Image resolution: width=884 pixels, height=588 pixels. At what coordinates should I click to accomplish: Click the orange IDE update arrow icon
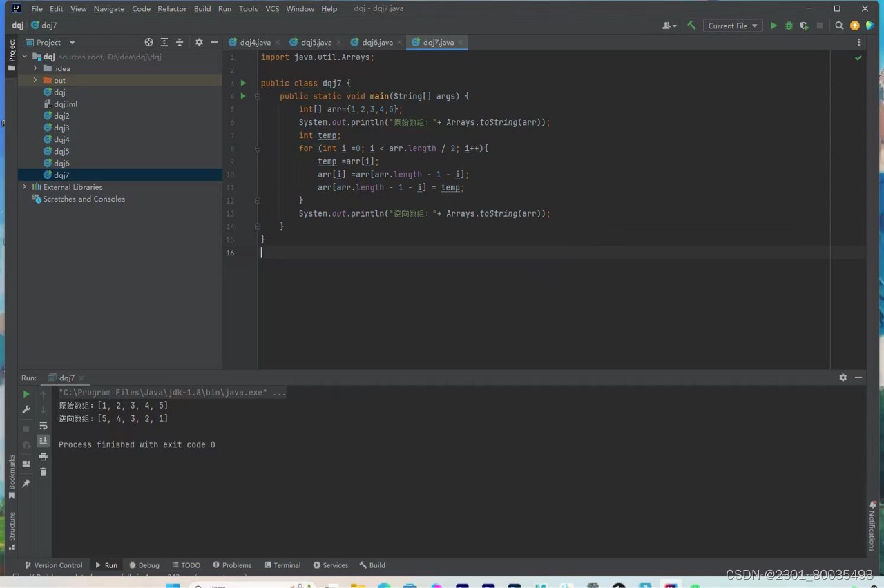coord(855,26)
